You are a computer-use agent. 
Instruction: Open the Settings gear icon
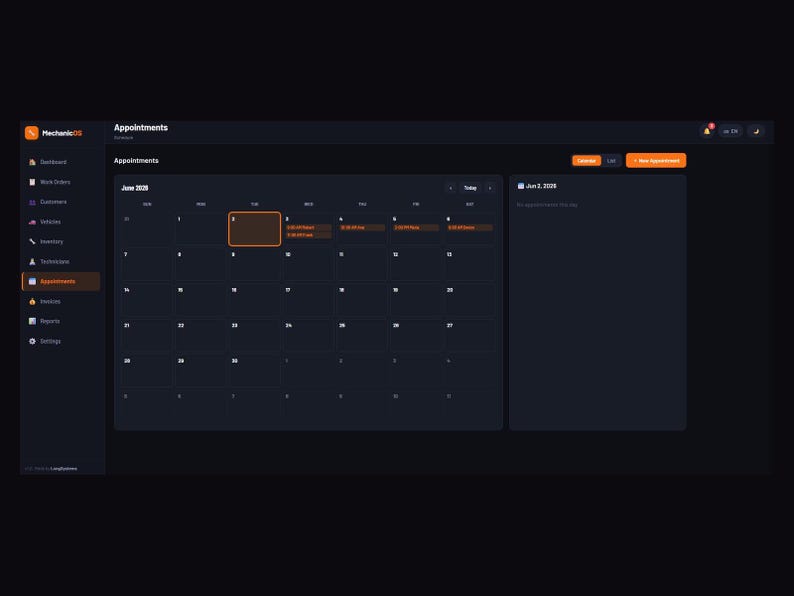[32, 341]
